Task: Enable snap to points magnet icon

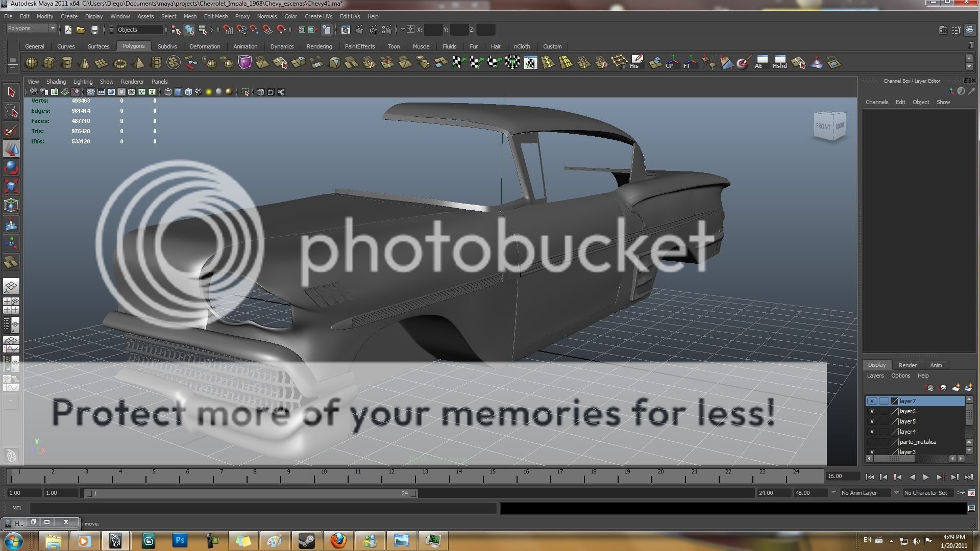Action: 254,30
